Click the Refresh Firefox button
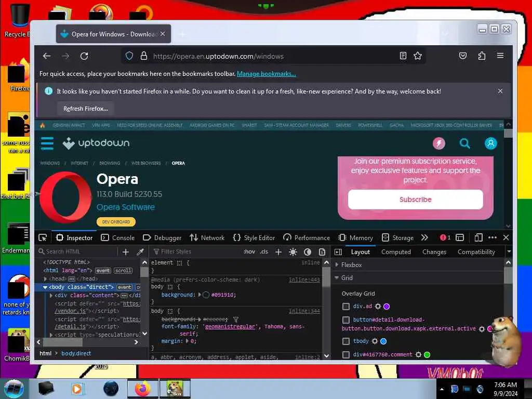Screen dimensions: 532x399 coord(86,109)
